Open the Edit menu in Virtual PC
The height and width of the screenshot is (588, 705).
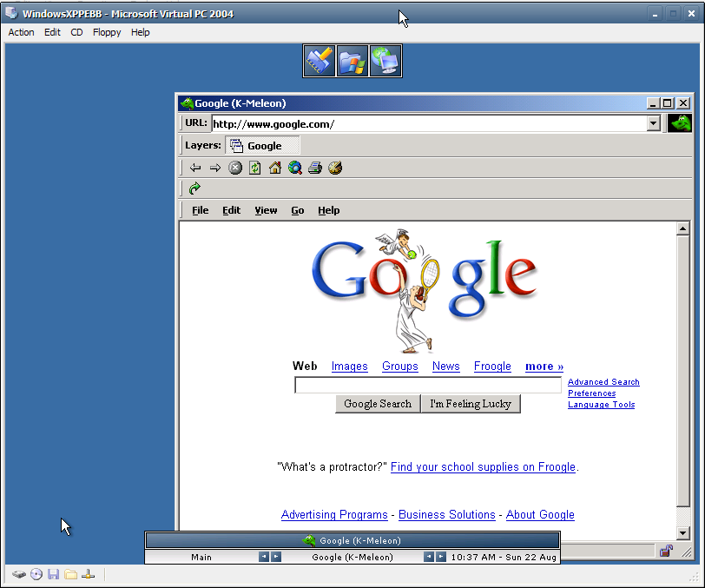[x=52, y=32]
